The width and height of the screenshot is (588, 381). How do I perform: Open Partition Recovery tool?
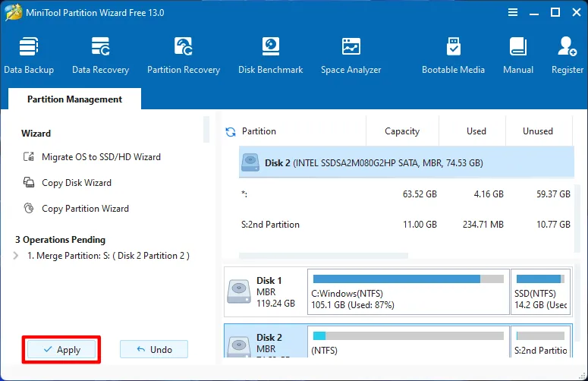(x=184, y=55)
